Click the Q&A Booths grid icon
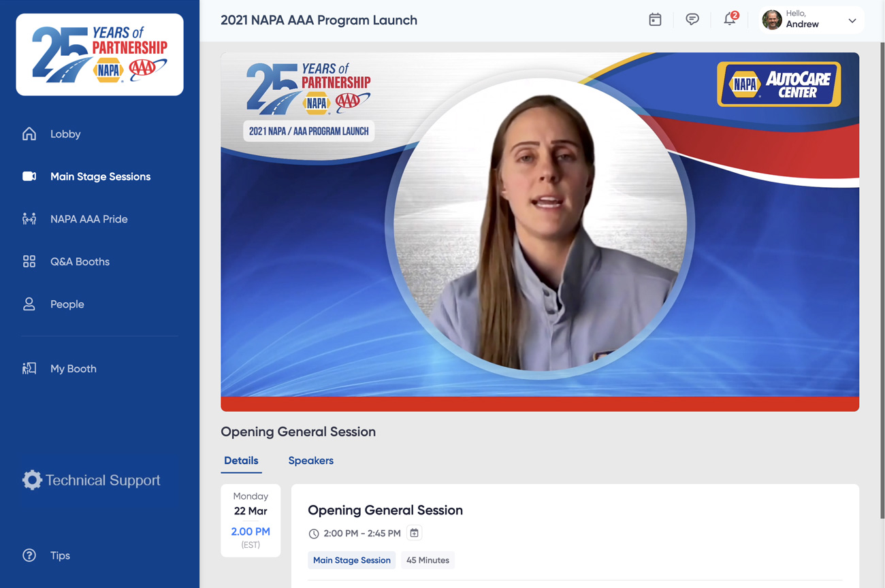Image resolution: width=885 pixels, height=588 pixels. point(29,261)
